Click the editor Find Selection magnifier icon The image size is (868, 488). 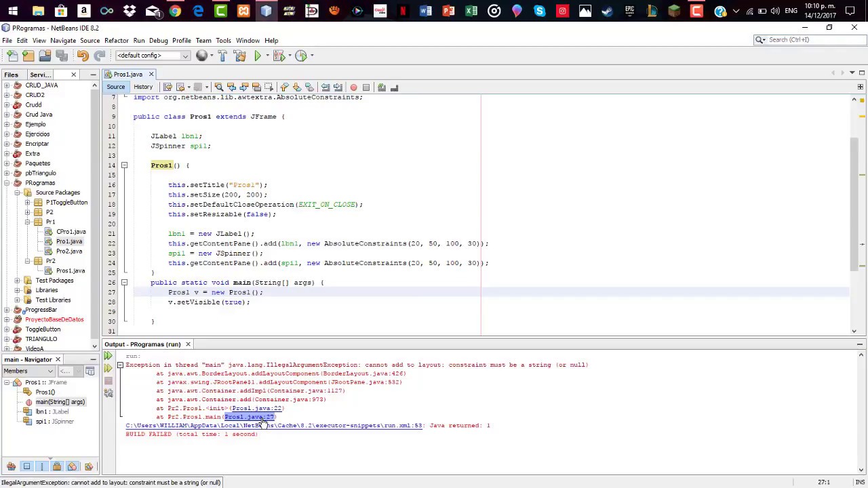pos(218,87)
